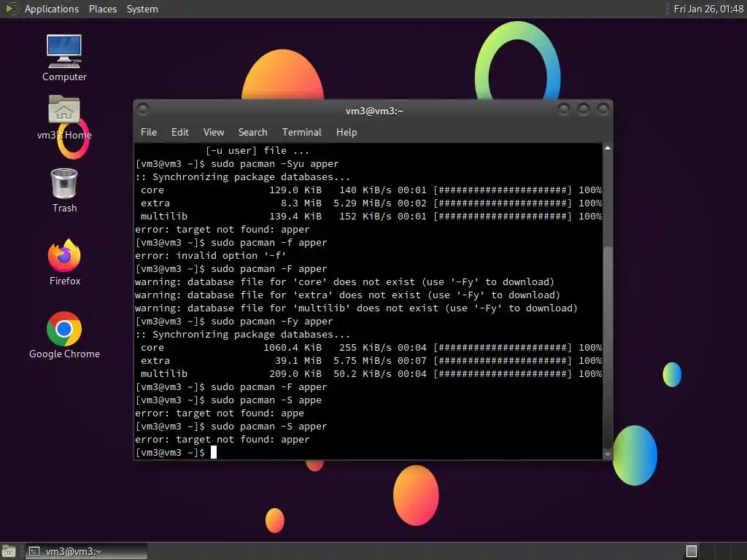Click the core row showing 1060.4 KiB
The height and width of the screenshot is (560, 747).
(x=368, y=348)
